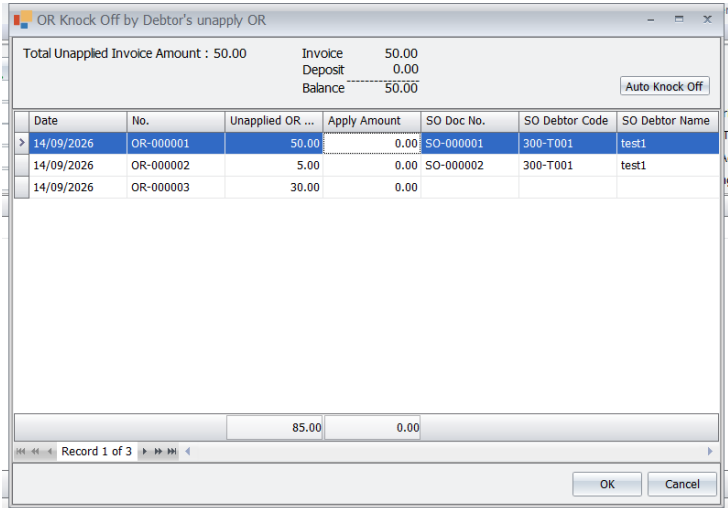Viewport: 728px width, 508px height.
Task: Select the OR-000003 row
Action: tap(367, 187)
